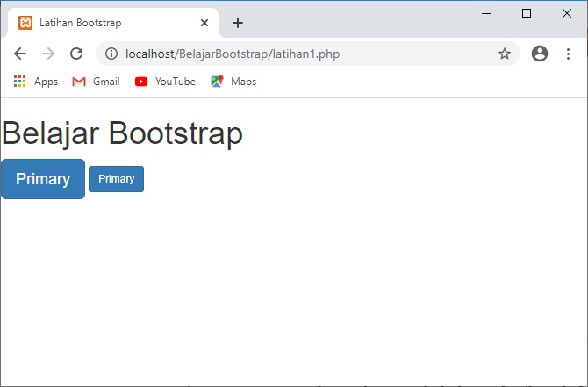
Task: Close the Chrome browser window
Action: coord(566,13)
